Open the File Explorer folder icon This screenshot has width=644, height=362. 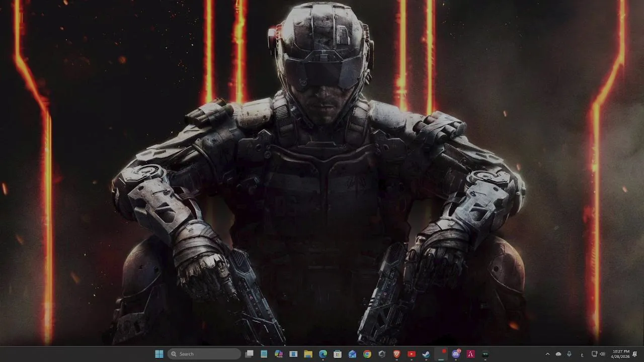tap(308, 354)
